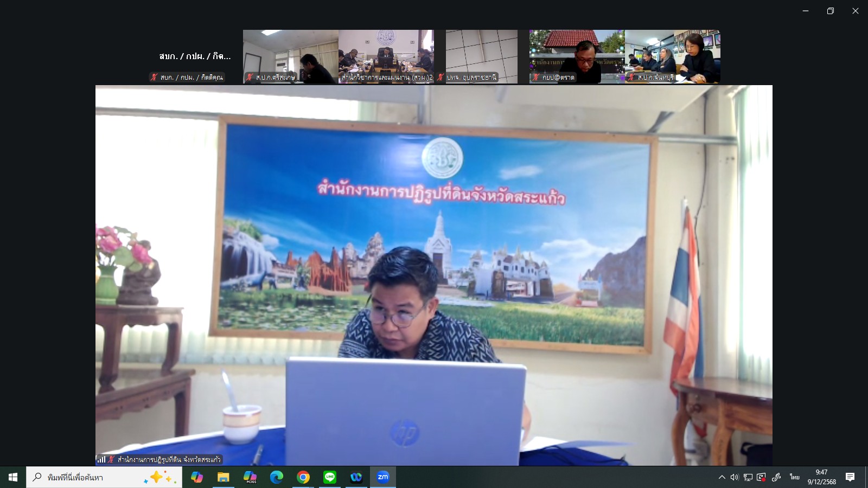Switch the ไทย input language indicator

(795, 477)
